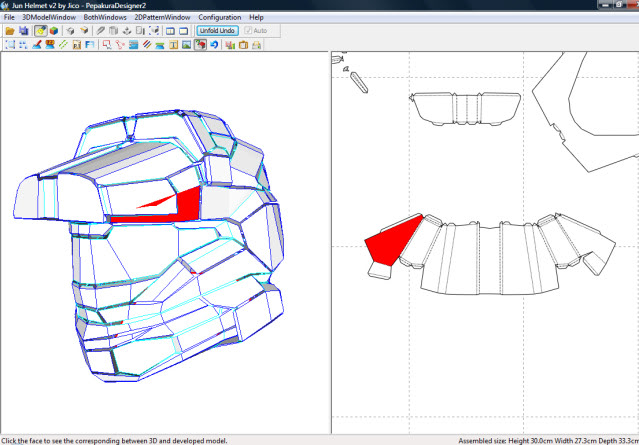Open the 3DModelWindow menu
The width and height of the screenshot is (639, 445).
coord(49,17)
